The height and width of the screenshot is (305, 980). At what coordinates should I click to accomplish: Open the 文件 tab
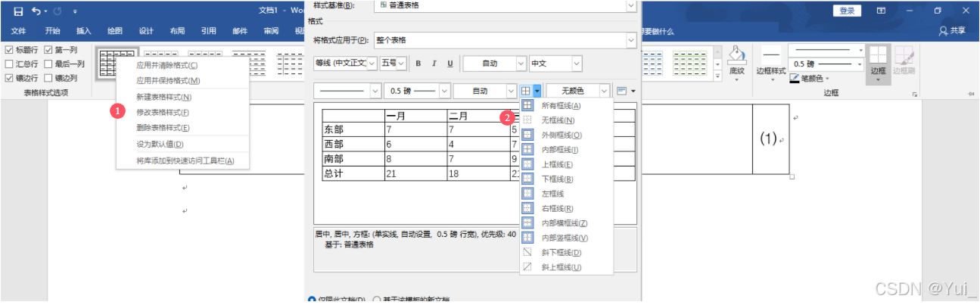(19, 31)
